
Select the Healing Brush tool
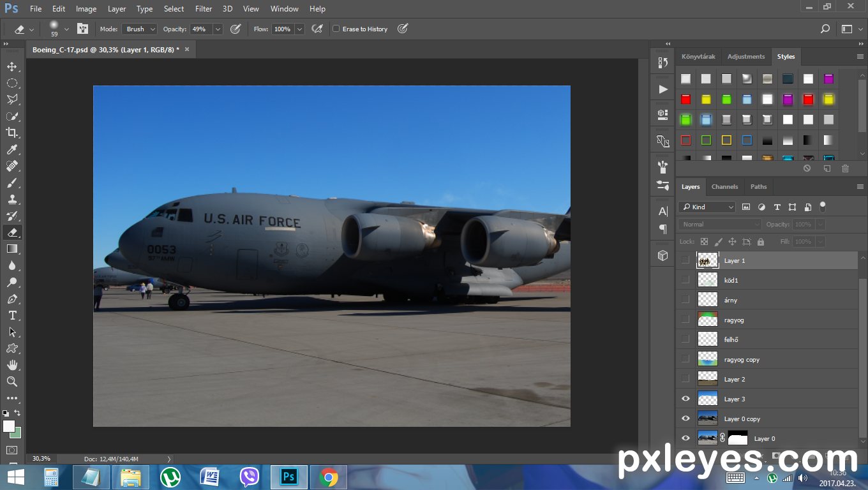pos(11,166)
